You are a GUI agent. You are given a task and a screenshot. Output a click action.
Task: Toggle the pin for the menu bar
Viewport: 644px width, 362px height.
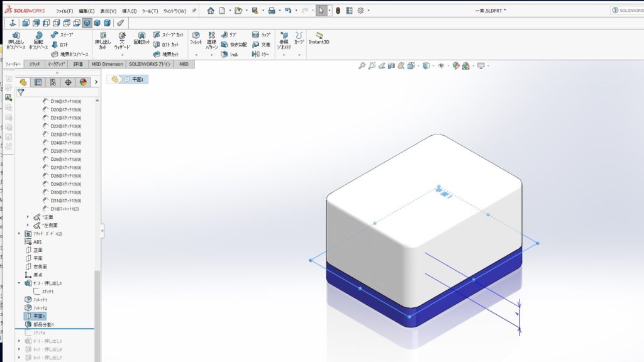click(194, 11)
